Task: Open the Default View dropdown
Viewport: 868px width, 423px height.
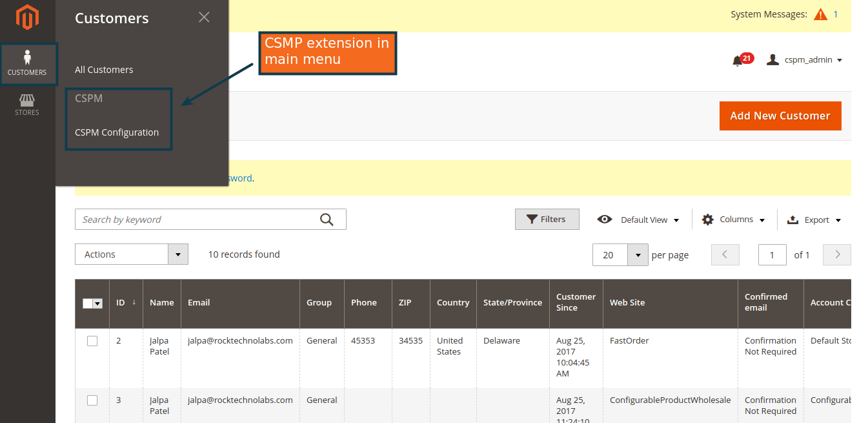Action: [638, 220]
